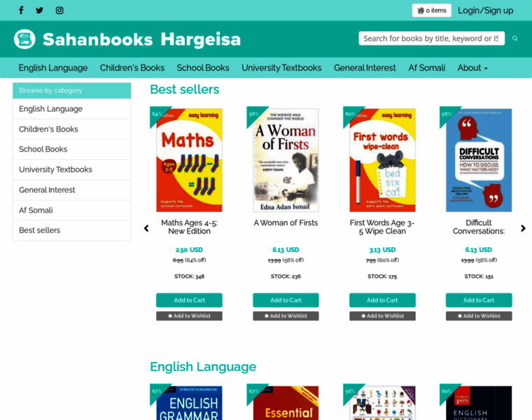Focus the book search field
The image size is (532, 420).
click(x=432, y=38)
